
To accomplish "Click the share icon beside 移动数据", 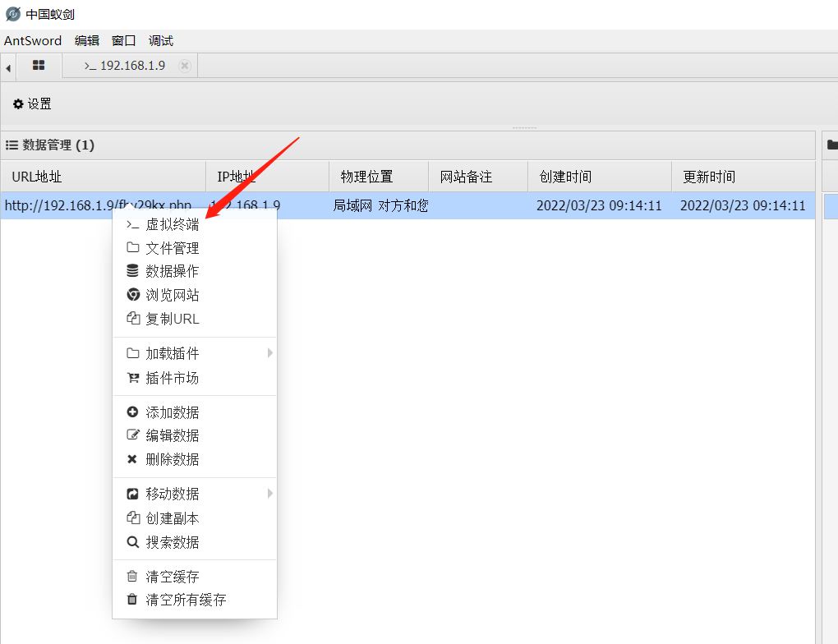I will (132, 494).
